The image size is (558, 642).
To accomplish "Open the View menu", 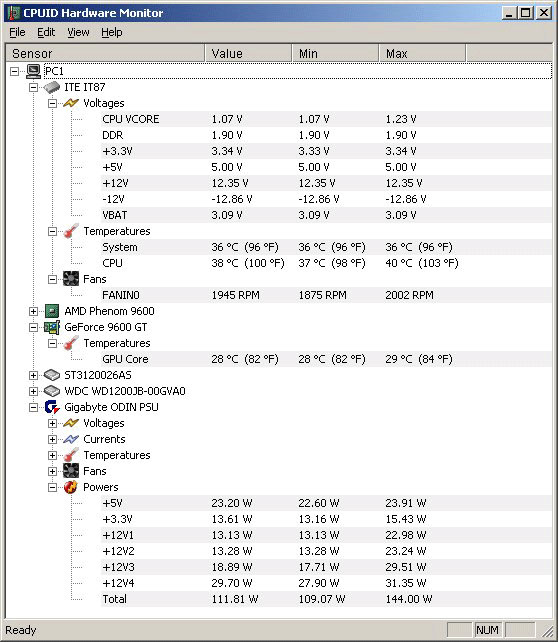I will 78,32.
